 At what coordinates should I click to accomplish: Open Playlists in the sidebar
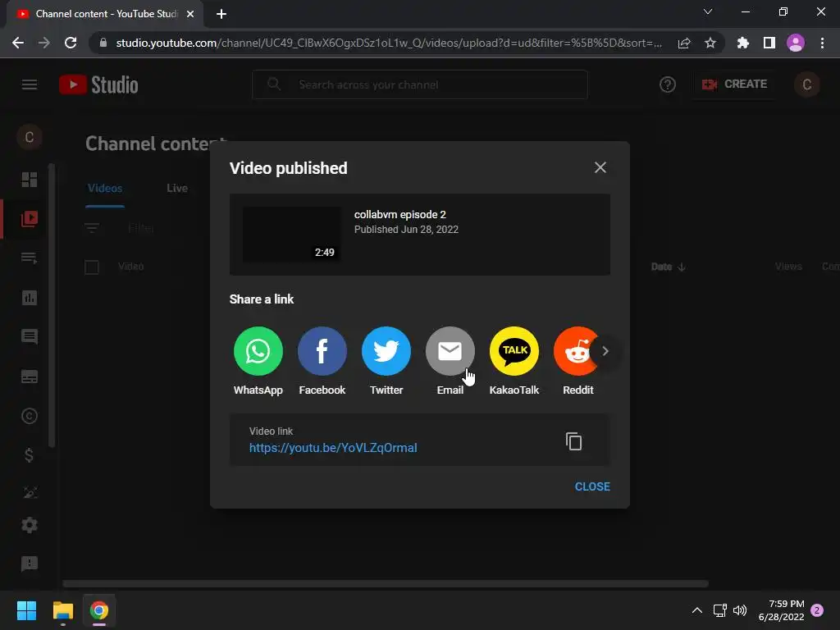coord(30,258)
